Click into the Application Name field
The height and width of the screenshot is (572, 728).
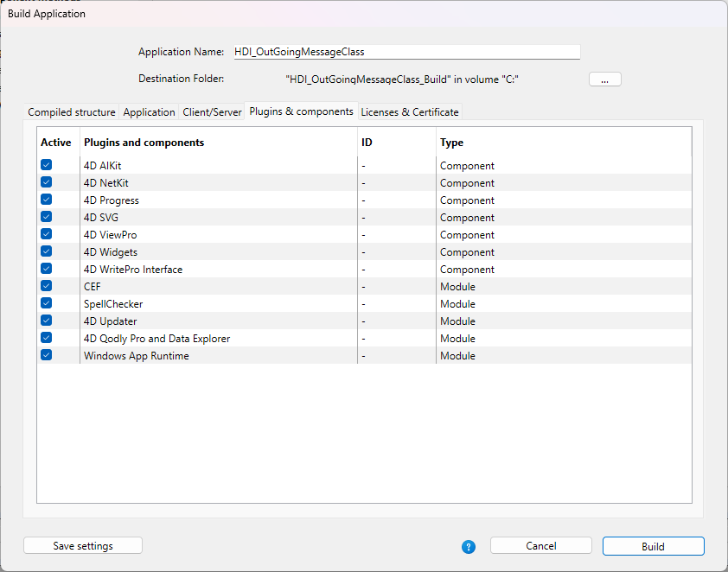(x=406, y=52)
